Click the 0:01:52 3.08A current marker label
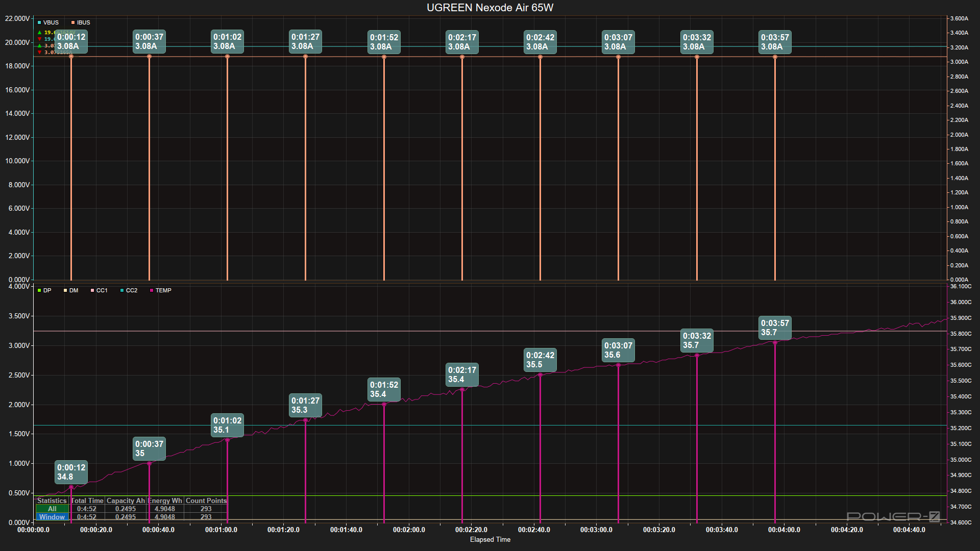Screen dimensions: 980x551 coord(384,42)
